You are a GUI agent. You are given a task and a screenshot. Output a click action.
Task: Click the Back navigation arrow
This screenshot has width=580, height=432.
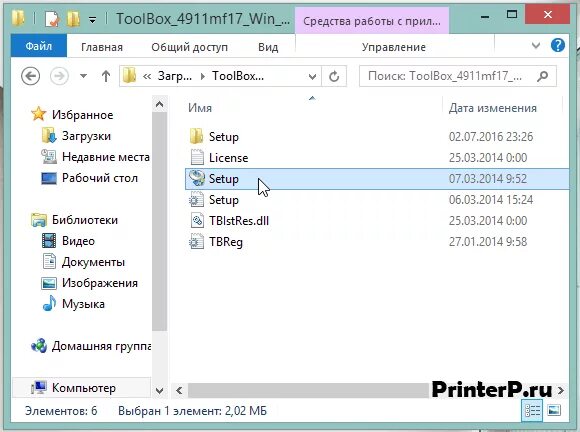(x=30, y=76)
